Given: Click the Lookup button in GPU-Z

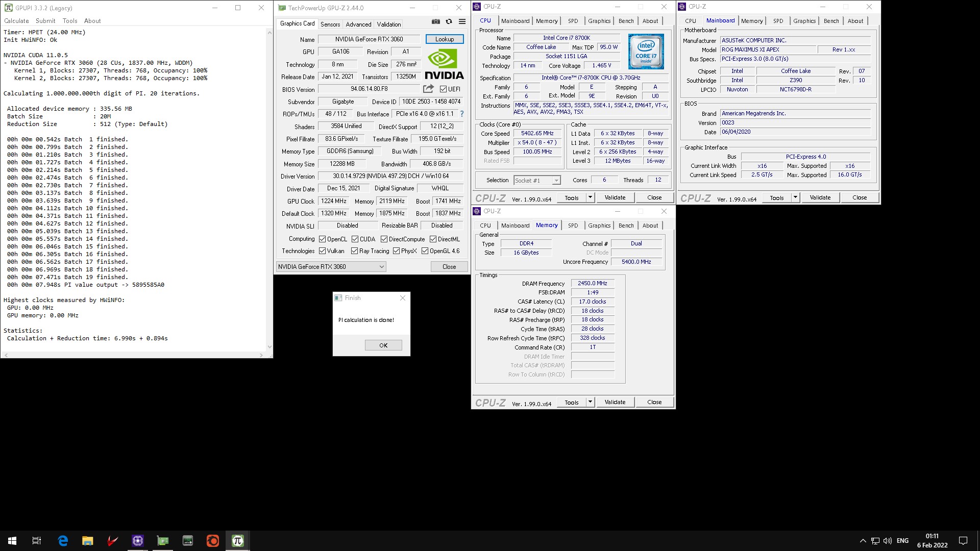Looking at the screenshot, I should pyautogui.click(x=445, y=39).
